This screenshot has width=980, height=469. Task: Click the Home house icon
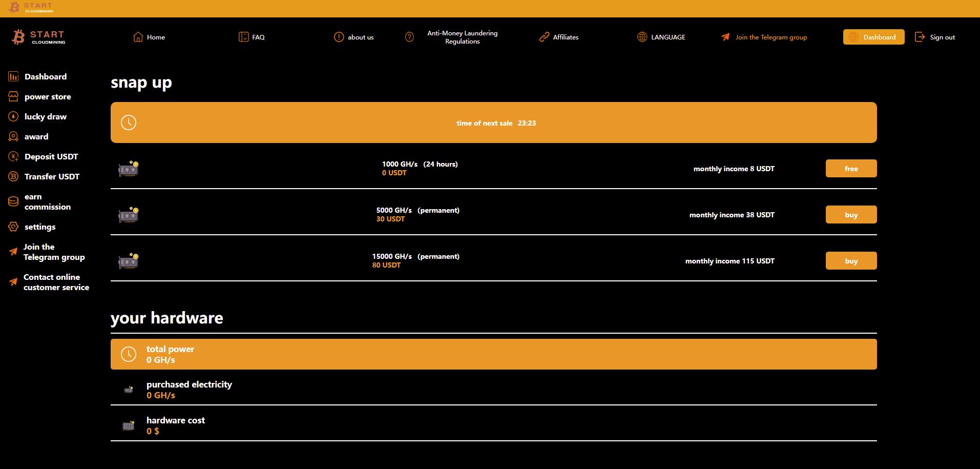tap(138, 37)
